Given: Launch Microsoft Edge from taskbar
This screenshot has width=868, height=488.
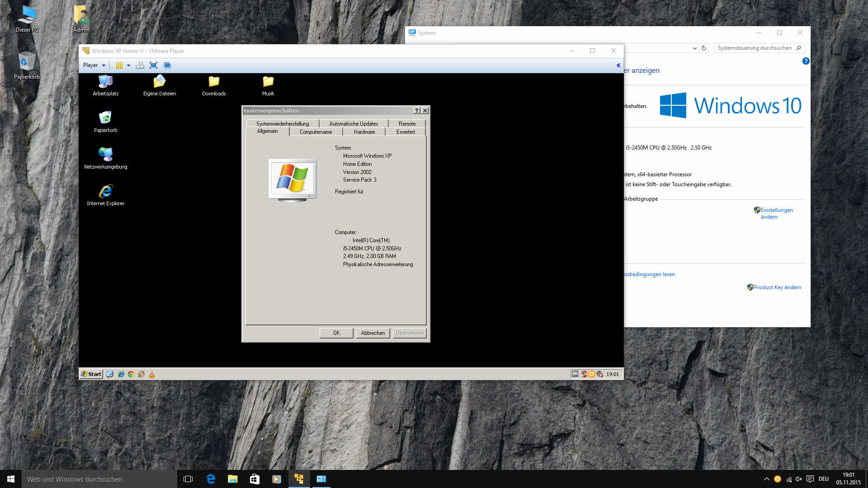Looking at the screenshot, I should click(210, 479).
